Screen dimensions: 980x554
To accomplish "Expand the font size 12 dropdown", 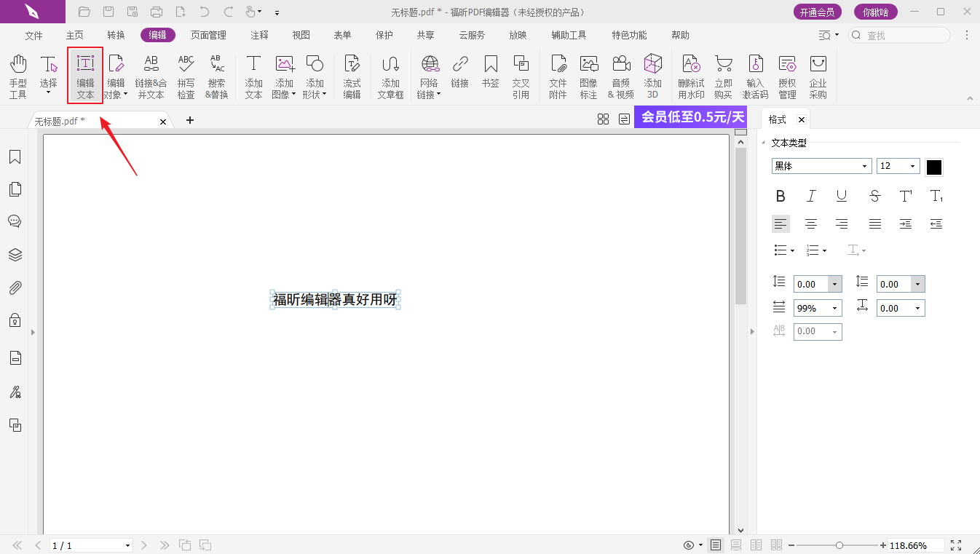I will click(913, 167).
